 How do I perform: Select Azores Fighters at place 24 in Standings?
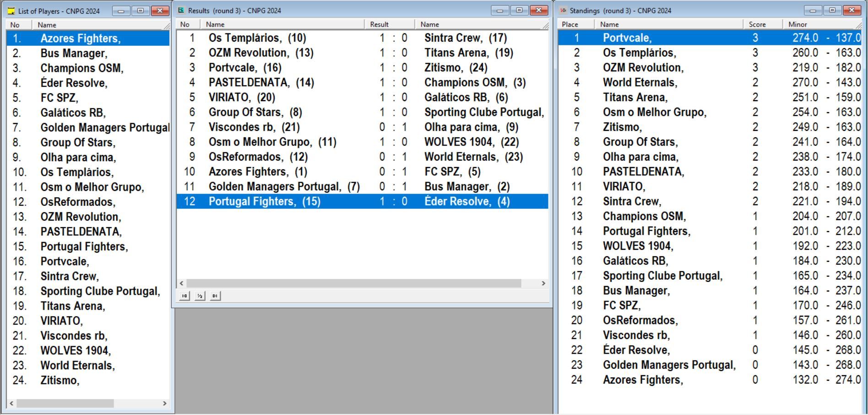(710, 380)
